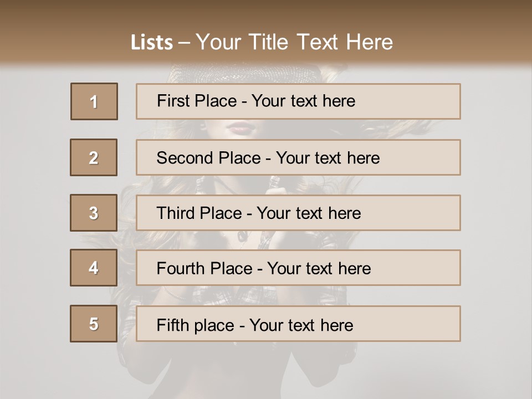The image size is (532, 399).
Task: Choose the number 4 square
Action: (x=94, y=268)
